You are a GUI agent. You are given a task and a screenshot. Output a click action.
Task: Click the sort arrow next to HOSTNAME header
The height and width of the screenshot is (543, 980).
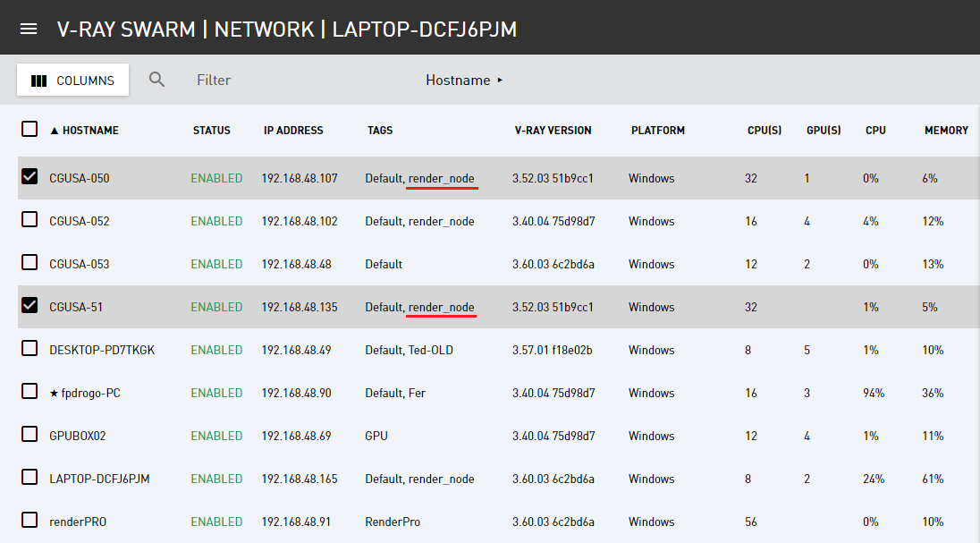55,131
